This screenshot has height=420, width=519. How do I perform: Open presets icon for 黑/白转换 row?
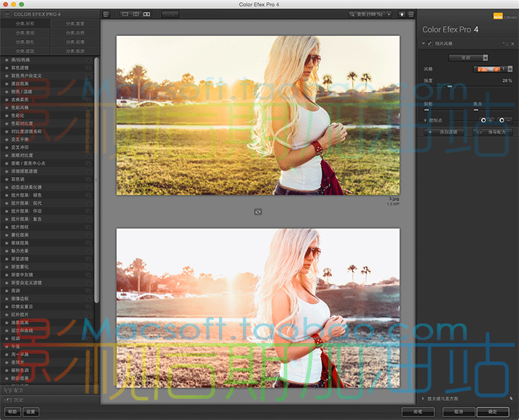pos(88,60)
